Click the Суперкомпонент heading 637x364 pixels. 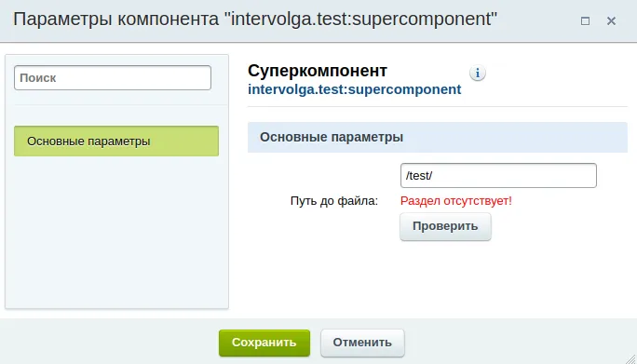click(x=318, y=71)
